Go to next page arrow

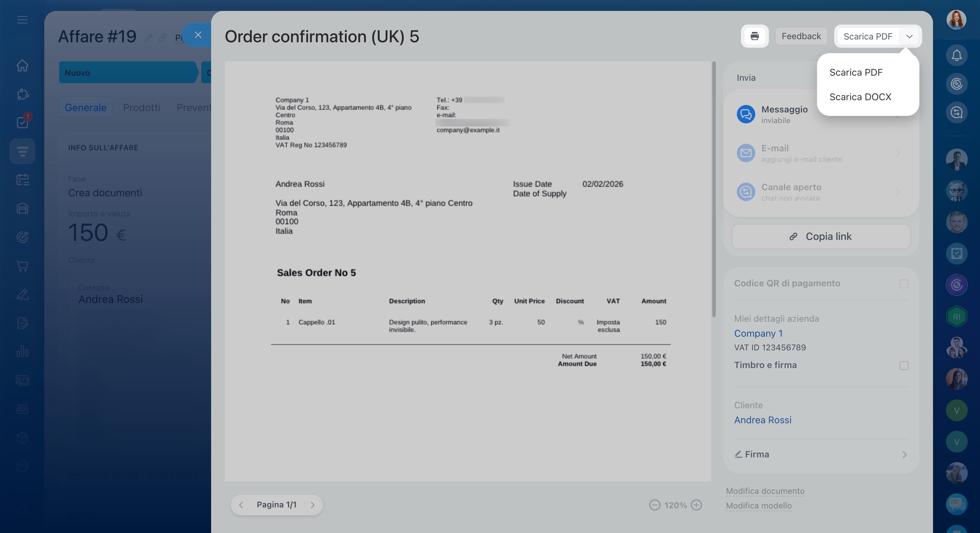click(x=313, y=505)
